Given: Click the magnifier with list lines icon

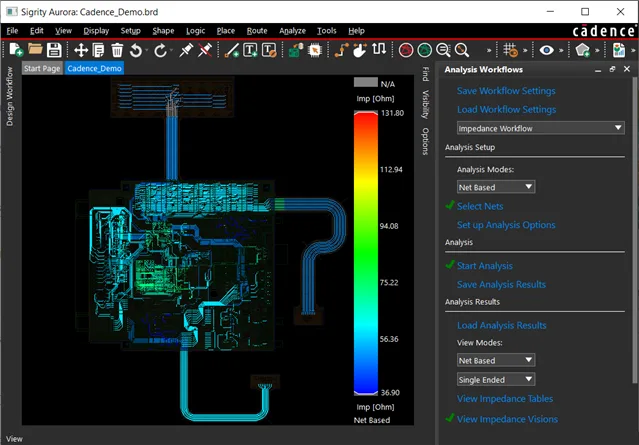Looking at the screenshot, I should [x=443, y=50].
